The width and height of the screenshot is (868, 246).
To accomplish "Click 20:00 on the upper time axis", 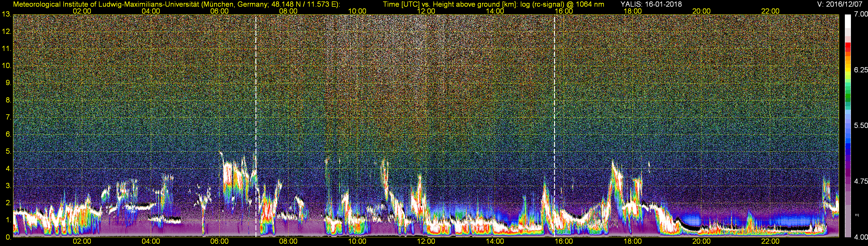I will click(x=702, y=11).
